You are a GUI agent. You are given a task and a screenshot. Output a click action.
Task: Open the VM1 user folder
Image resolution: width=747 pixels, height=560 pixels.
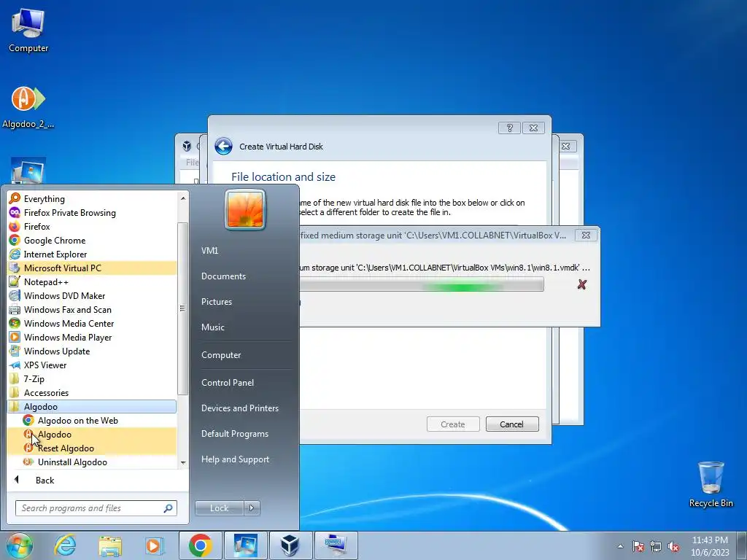point(209,250)
